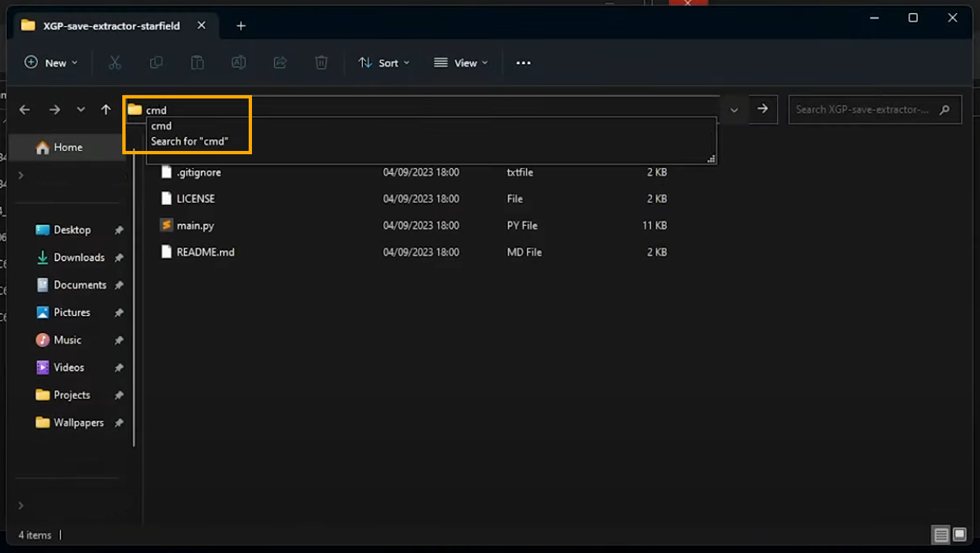Open Pictures in the sidebar
This screenshot has height=553, width=980.
point(72,313)
